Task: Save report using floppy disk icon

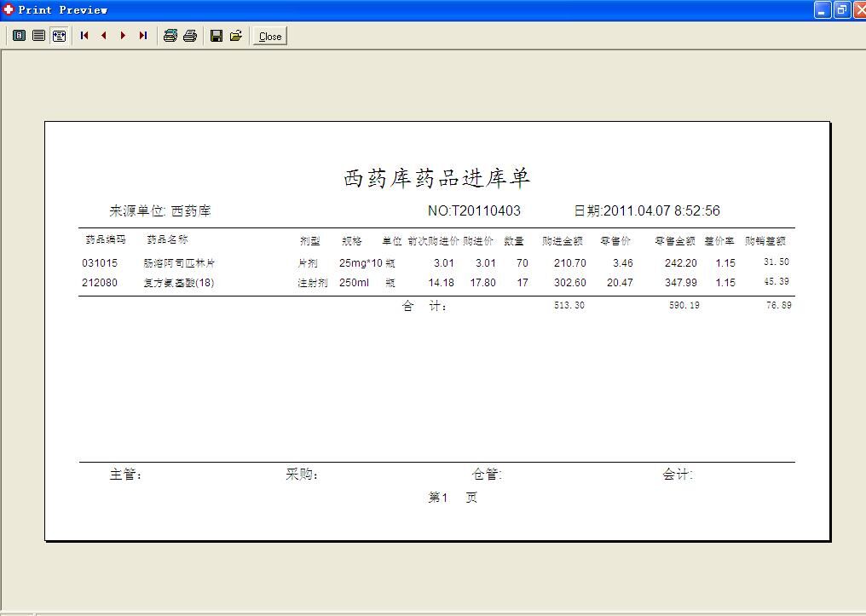Action: 216,36
